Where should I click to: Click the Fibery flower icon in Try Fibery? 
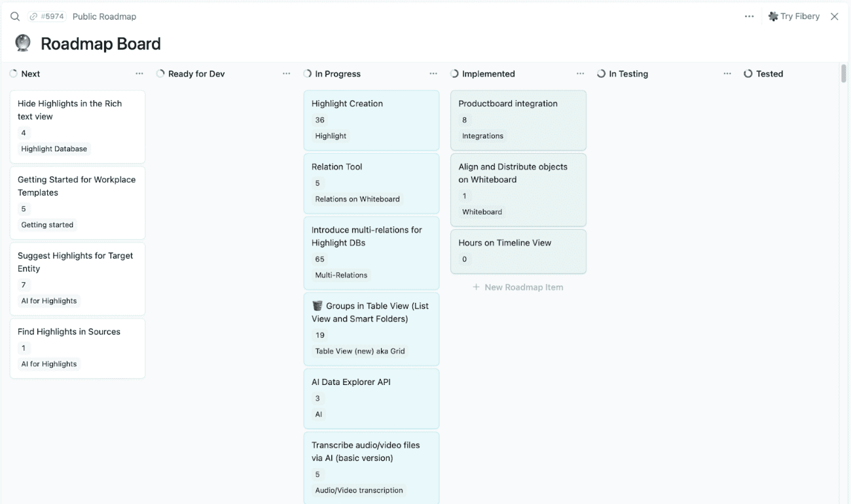[x=773, y=16]
